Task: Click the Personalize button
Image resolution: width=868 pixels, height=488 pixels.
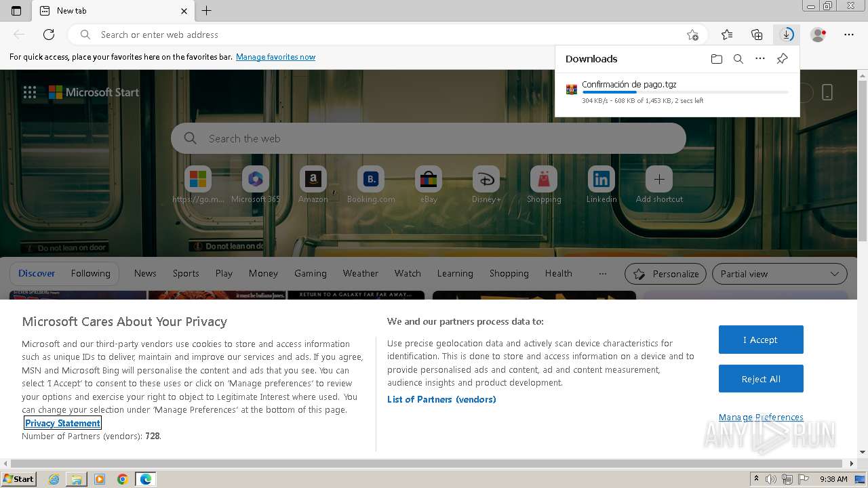Action: (665, 274)
